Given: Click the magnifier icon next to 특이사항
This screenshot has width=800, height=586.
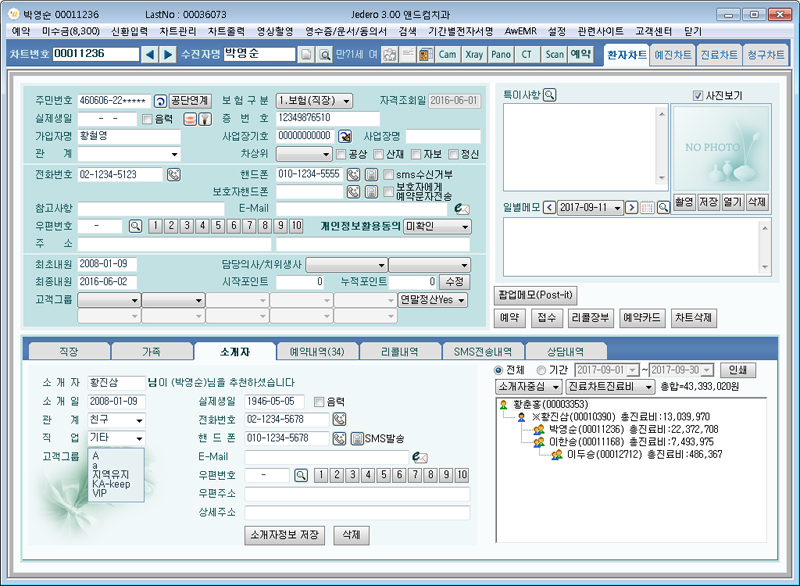Looking at the screenshot, I should coord(549,95).
